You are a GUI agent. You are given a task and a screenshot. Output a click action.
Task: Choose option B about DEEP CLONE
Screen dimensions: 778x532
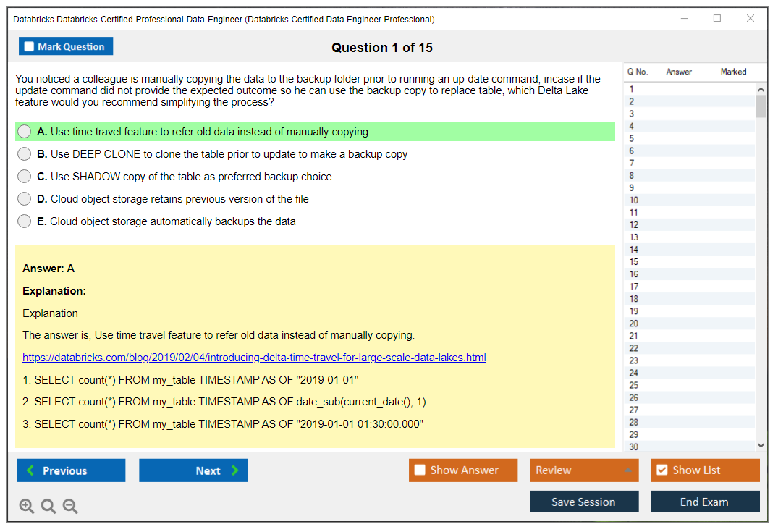(x=25, y=154)
